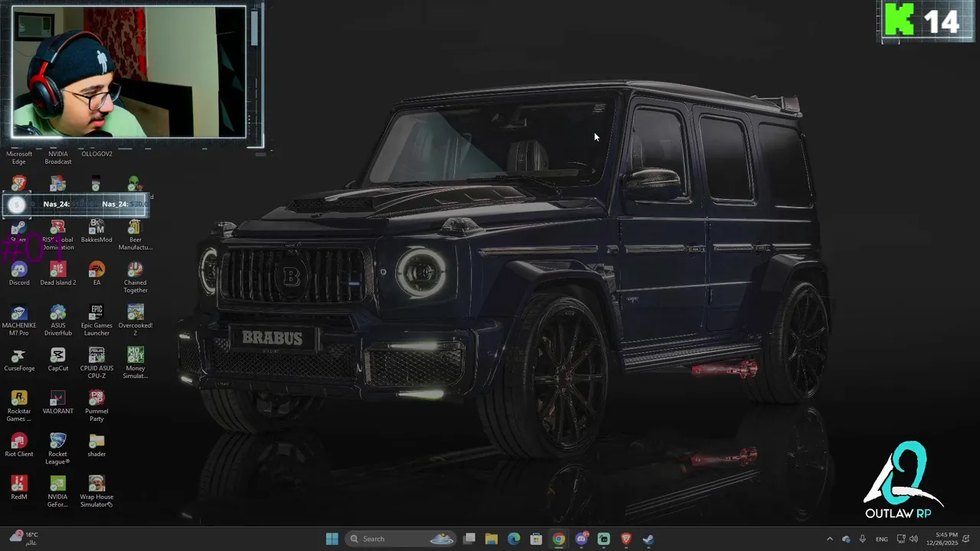Launch the Epic Games Launcher shortcut
The width and height of the screenshot is (980, 551).
(x=96, y=321)
